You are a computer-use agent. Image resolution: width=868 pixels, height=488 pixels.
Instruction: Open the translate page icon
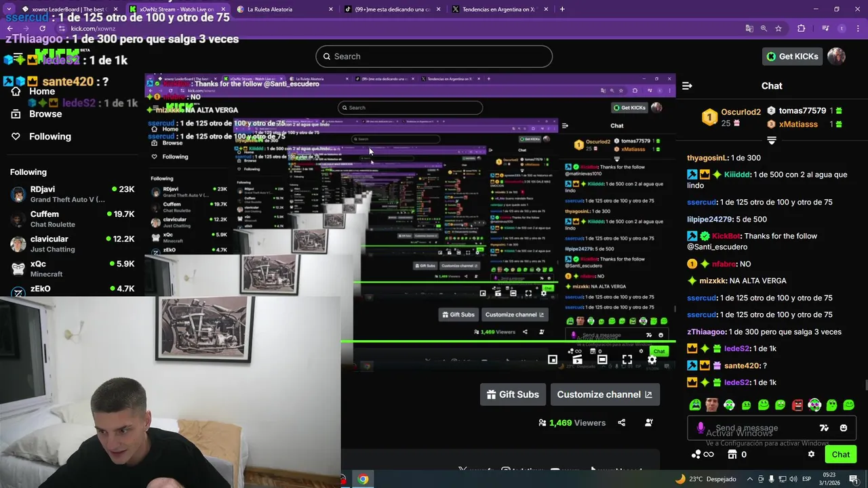point(749,28)
